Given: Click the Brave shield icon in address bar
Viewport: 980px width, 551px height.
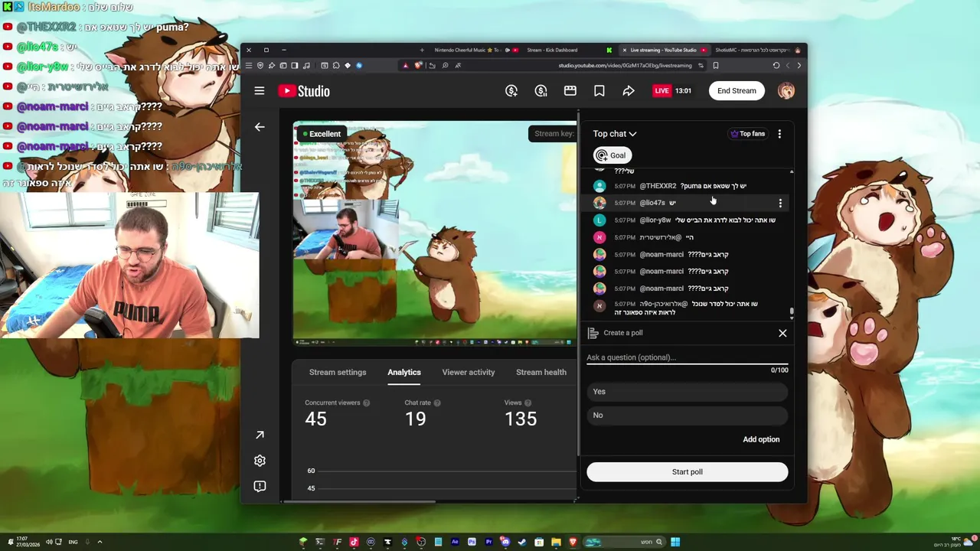Looking at the screenshot, I should tap(418, 66).
